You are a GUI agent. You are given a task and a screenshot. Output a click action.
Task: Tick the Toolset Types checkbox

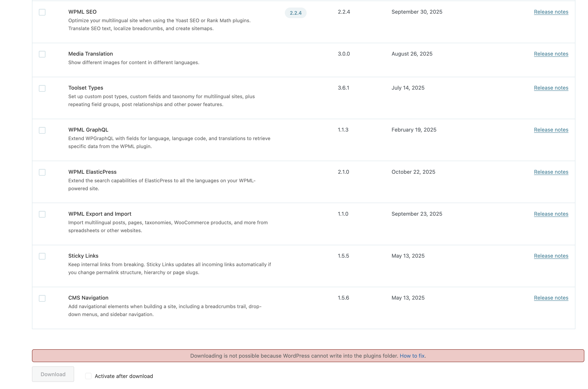point(42,88)
